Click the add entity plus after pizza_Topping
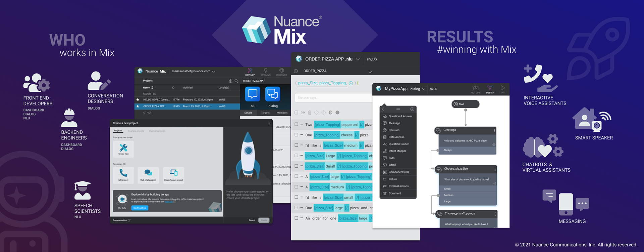Image resolution: width=644 pixels, height=252 pixels. 351,83
